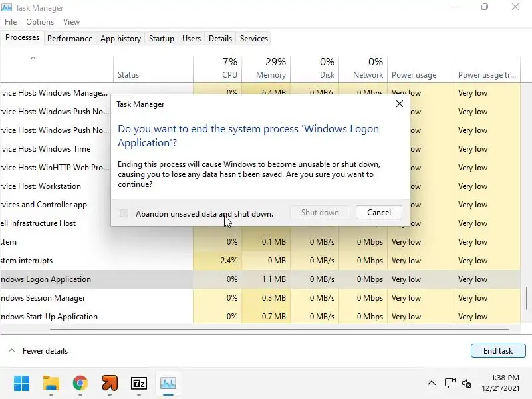Select the Windows Session Manager row
532x399 pixels.
click(260, 298)
